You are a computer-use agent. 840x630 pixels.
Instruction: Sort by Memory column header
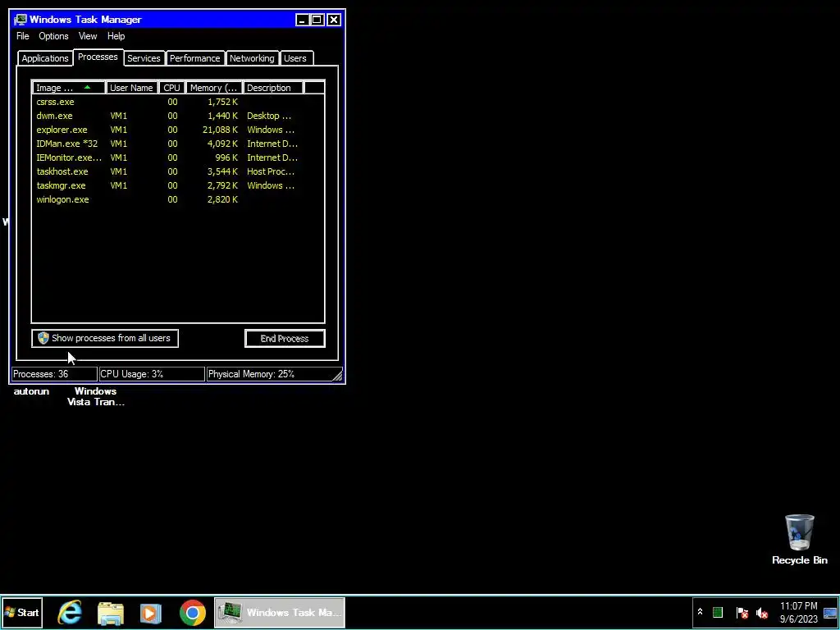point(214,88)
